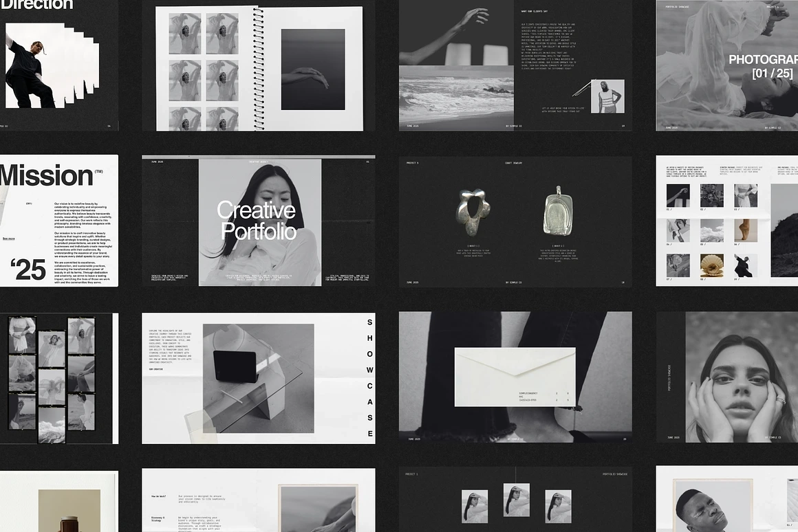The width and height of the screenshot is (798, 532).
Task: Click the "See more" link on Mission slide
Action: (8, 239)
